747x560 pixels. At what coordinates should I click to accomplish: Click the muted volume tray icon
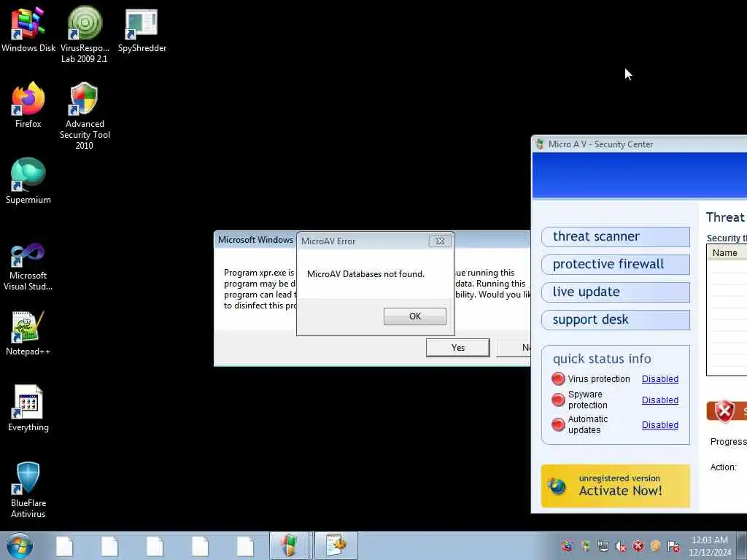pyautogui.click(x=621, y=547)
